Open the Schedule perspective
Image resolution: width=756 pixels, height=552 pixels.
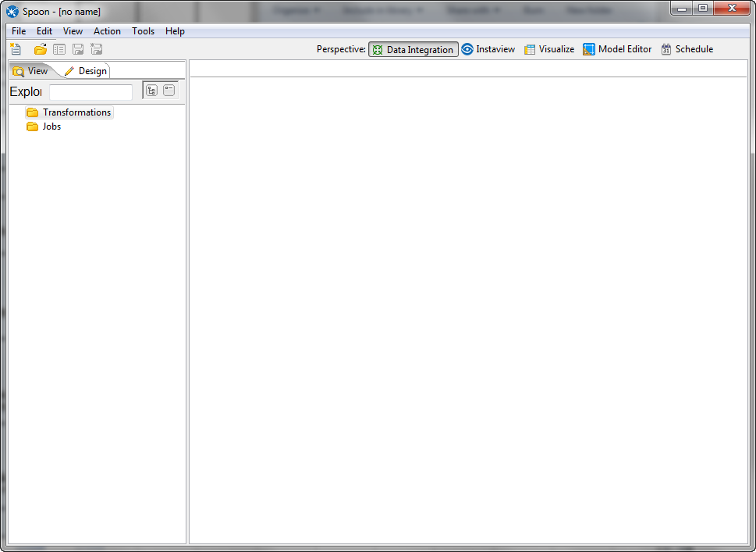687,49
